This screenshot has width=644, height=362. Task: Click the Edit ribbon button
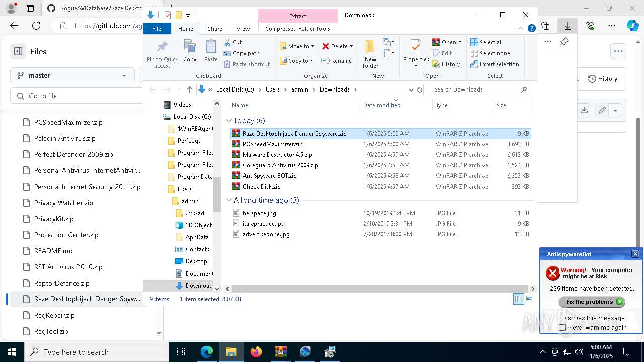(x=442, y=53)
